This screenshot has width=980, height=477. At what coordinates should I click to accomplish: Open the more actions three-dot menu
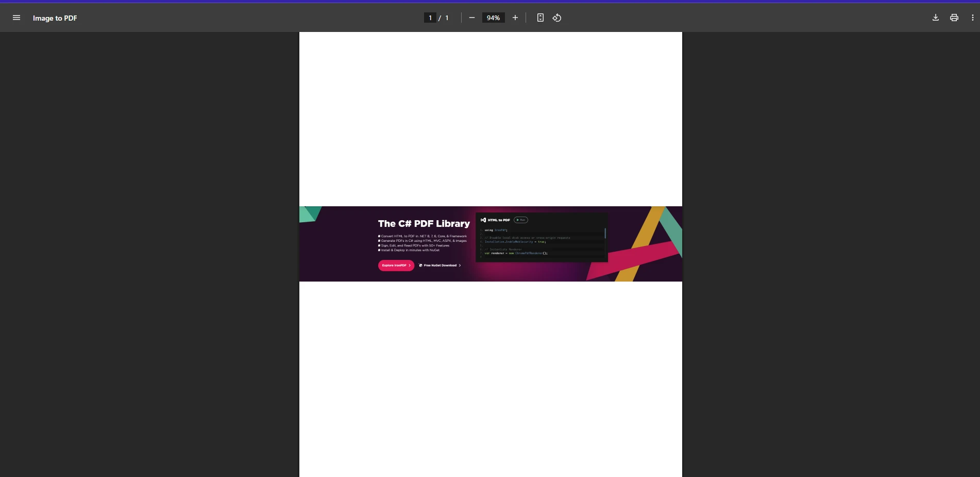tap(972, 18)
